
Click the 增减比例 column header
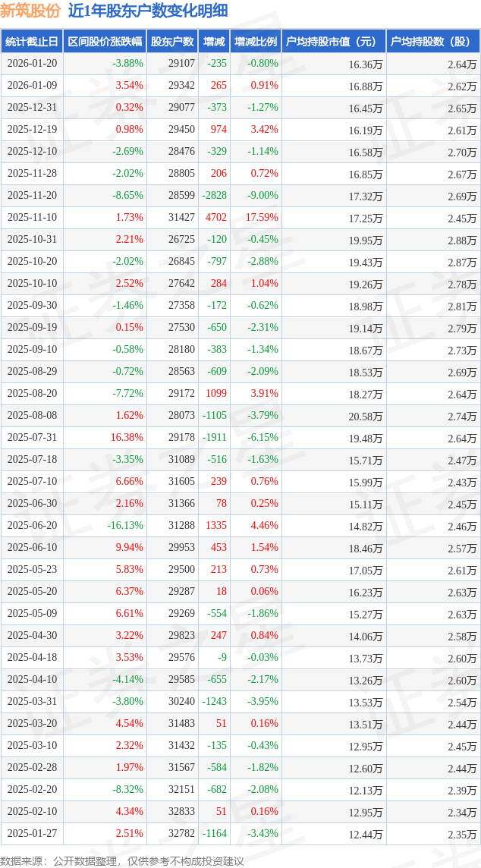click(256, 42)
